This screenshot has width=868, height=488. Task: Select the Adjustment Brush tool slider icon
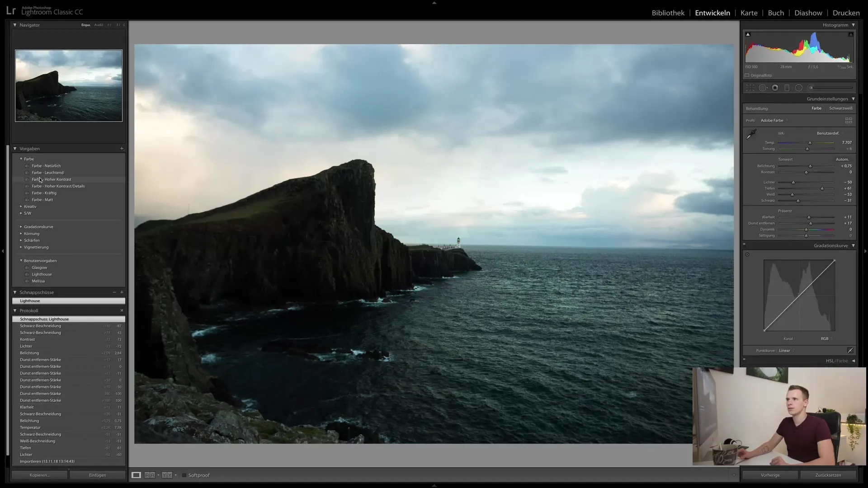(831, 88)
